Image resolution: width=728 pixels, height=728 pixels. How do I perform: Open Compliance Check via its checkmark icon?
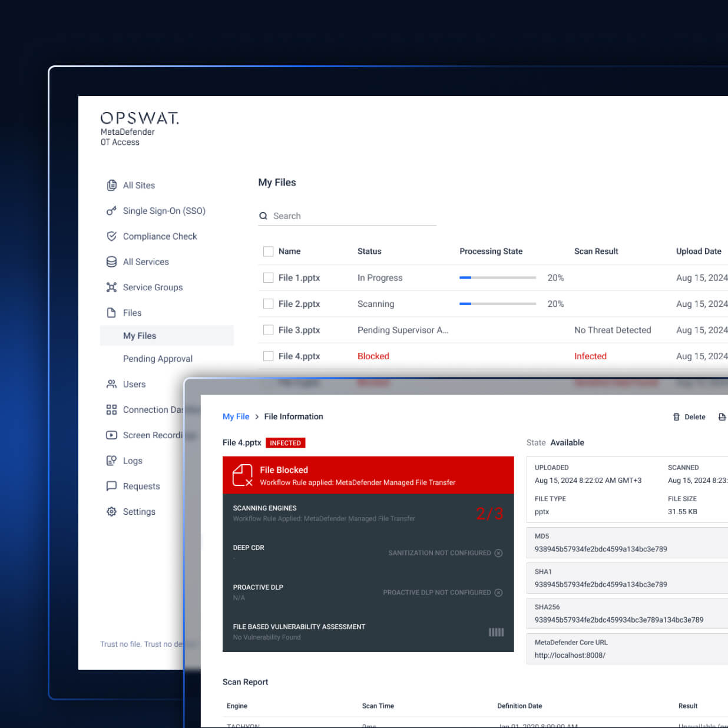click(x=112, y=236)
